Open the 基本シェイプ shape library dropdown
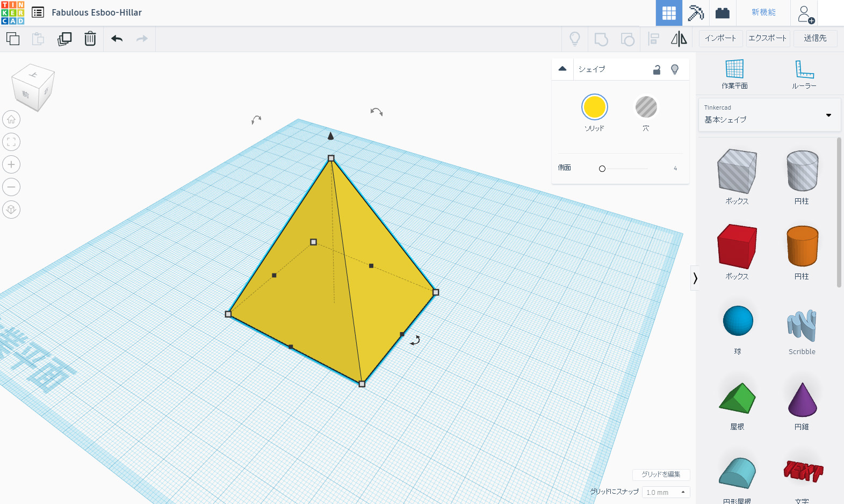This screenshot has width=844, height=504. 769,114
